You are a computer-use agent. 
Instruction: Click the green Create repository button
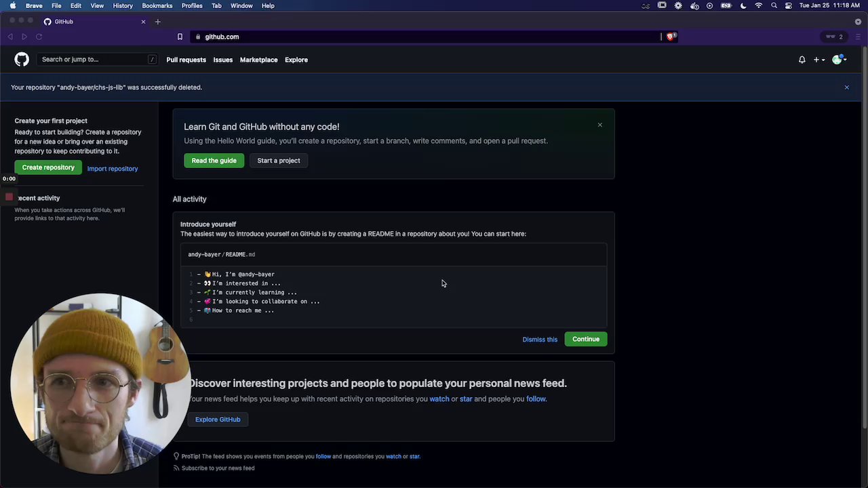coord(48,167)
